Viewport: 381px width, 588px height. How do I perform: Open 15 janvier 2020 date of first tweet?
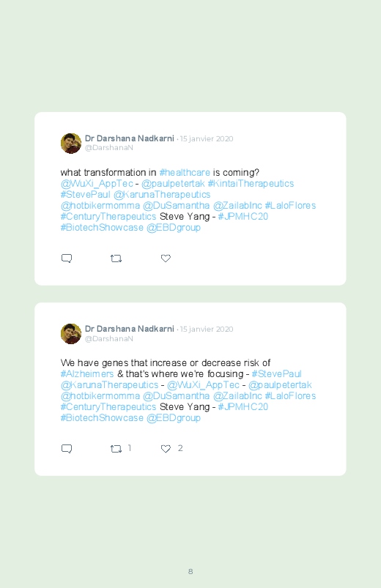(207, 138)
